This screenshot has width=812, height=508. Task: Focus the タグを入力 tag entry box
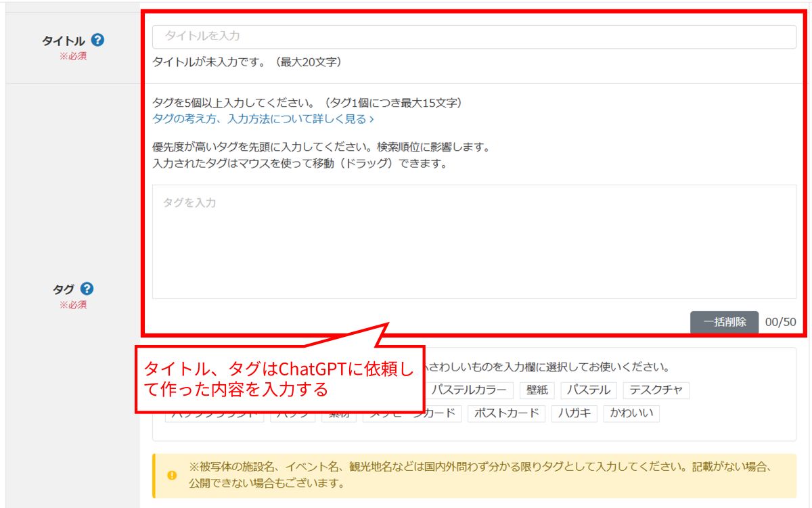(x=474, y=241)
